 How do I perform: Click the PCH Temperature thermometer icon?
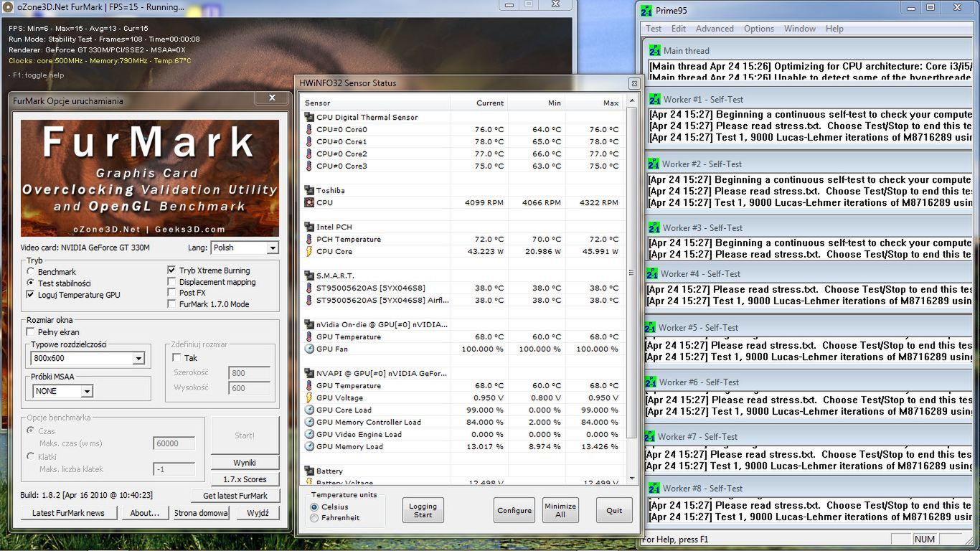[x=309, y=239]
